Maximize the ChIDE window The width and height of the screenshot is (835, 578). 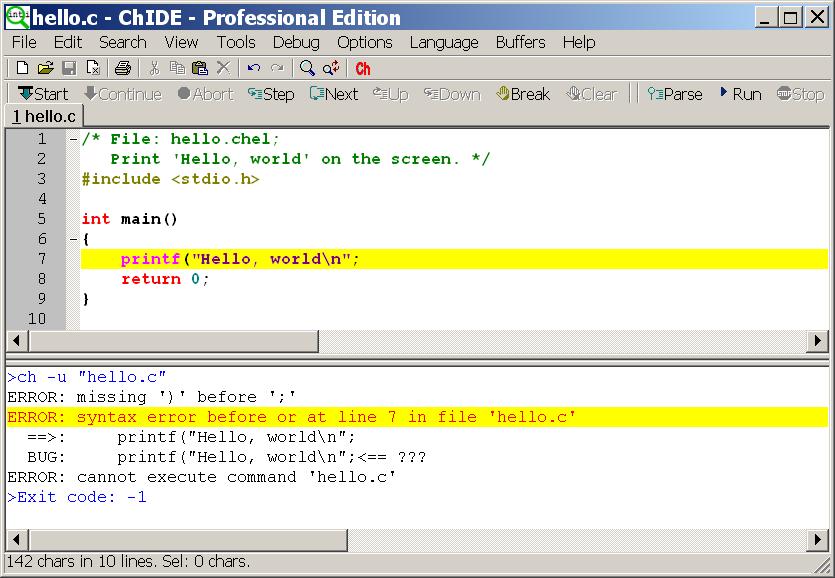pyautogui.click(x=791, y=18)
